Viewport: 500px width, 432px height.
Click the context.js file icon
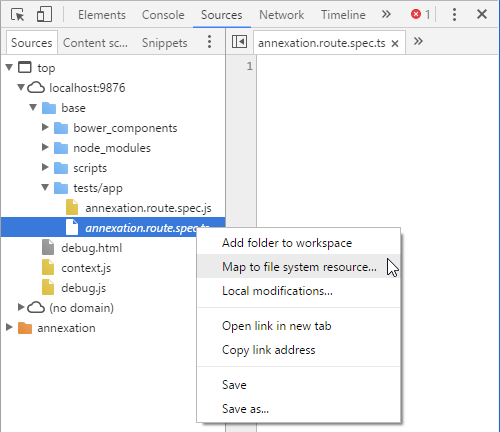(48, 267)
